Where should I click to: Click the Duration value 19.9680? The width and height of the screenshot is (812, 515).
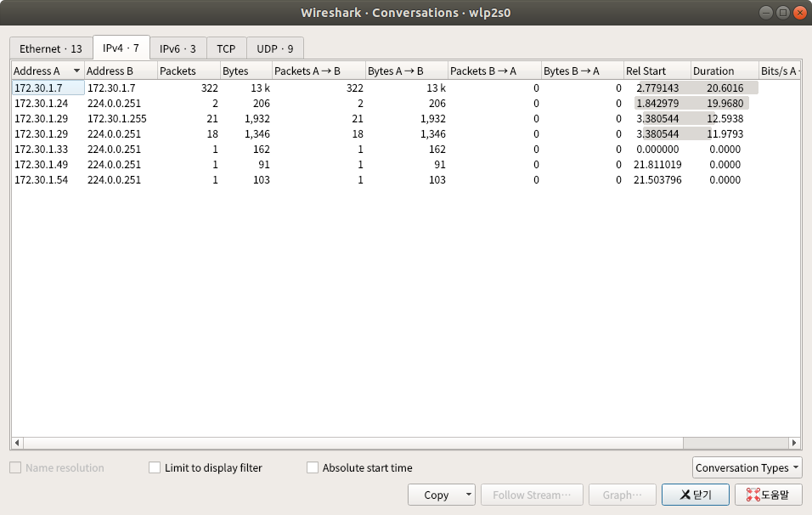click(x=725, y=104)
